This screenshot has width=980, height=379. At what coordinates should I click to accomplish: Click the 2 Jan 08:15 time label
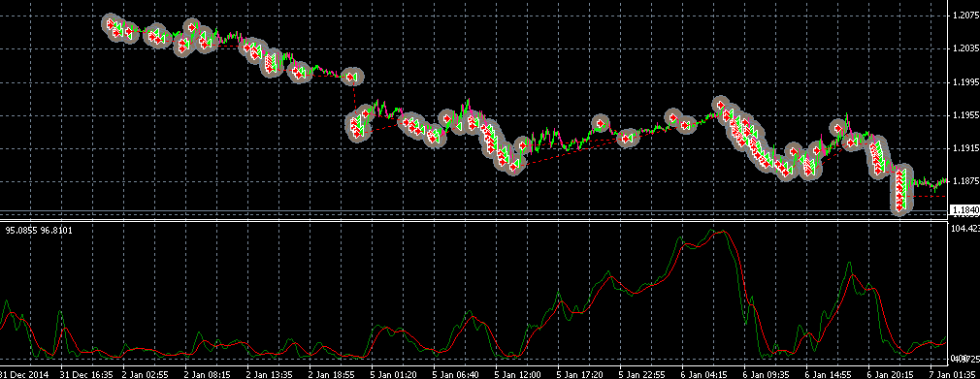point(208,373)
